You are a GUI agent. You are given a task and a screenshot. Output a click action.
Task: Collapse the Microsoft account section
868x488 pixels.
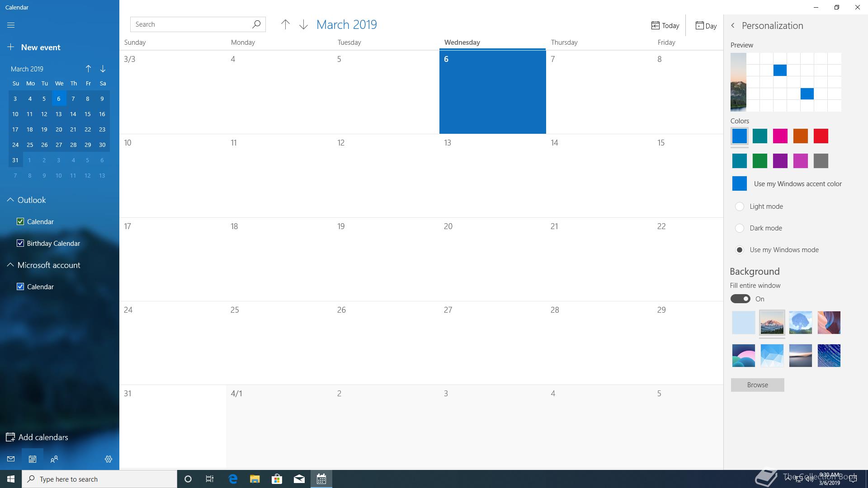(10, 265)
